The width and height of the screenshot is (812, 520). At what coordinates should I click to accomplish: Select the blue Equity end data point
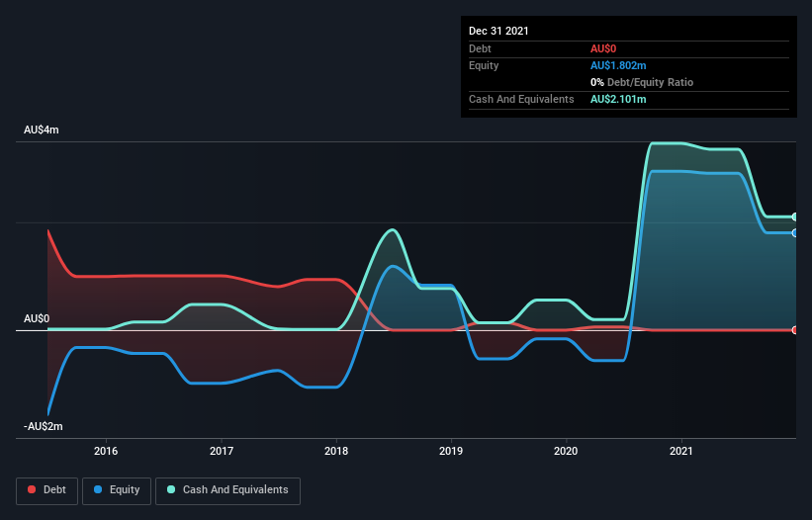pyautogui.click(x=794, y=233)
